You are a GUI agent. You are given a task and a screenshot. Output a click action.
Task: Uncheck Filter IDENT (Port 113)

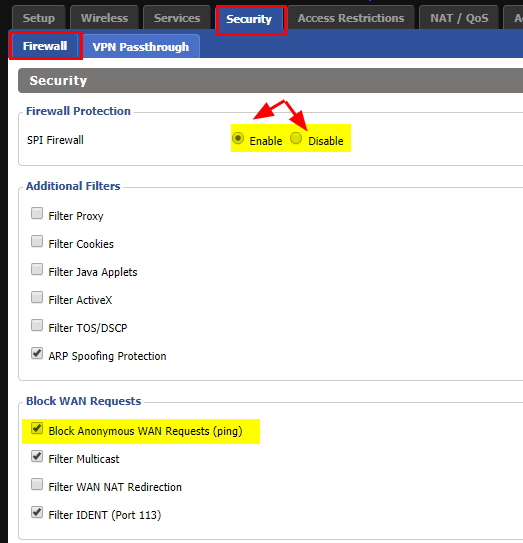click(37, 512)
